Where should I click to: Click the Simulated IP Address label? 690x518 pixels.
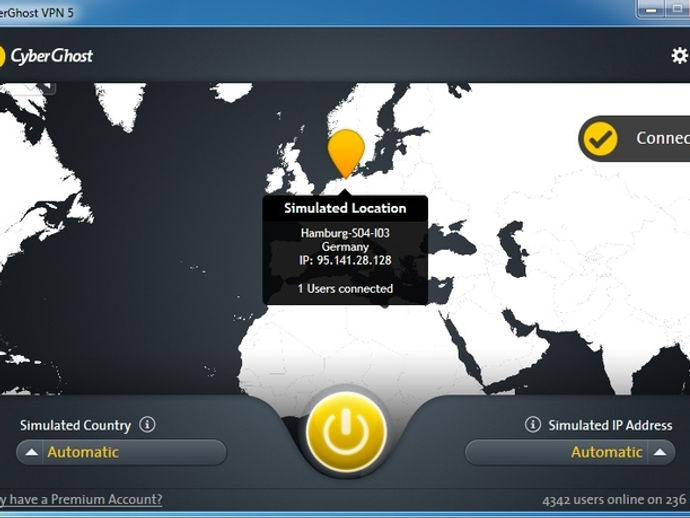pos(610,425)
